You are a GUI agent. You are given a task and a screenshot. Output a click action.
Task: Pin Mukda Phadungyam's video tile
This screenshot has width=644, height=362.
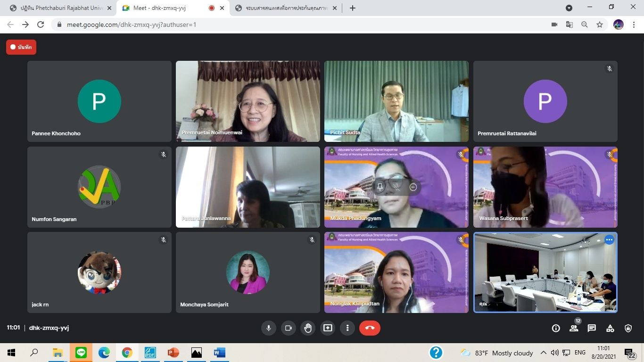click(380, 187)
